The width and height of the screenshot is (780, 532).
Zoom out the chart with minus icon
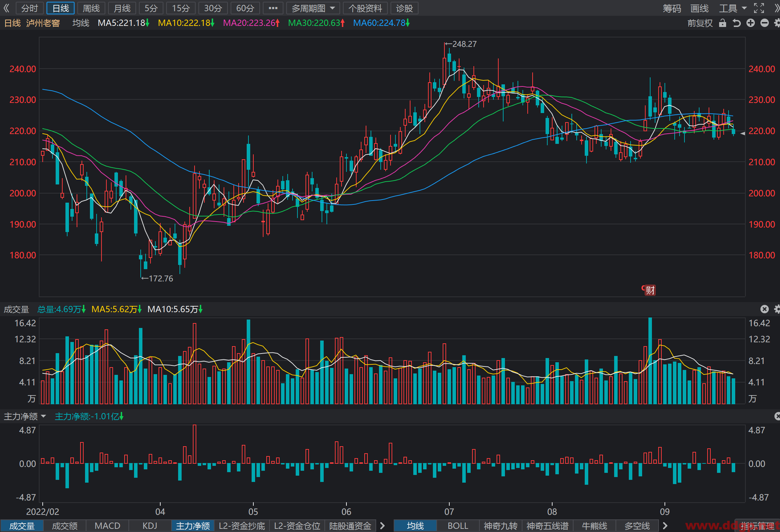(765, 23)
